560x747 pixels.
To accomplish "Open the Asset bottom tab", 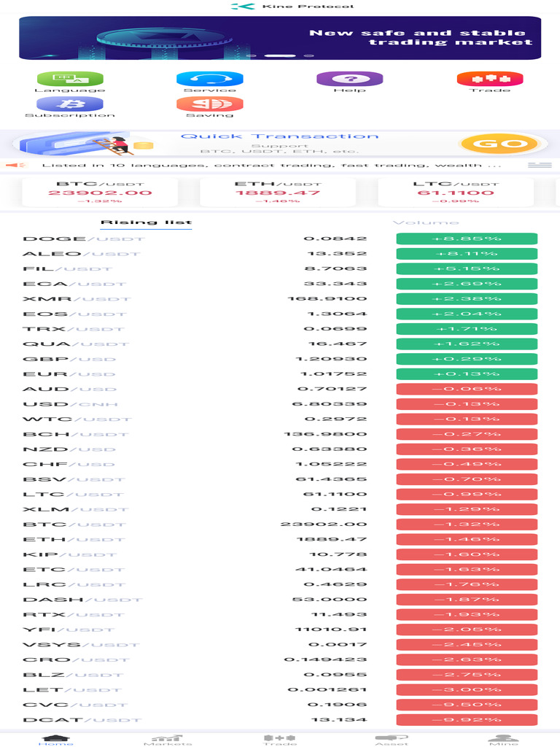I will click(x=392, y=740).
